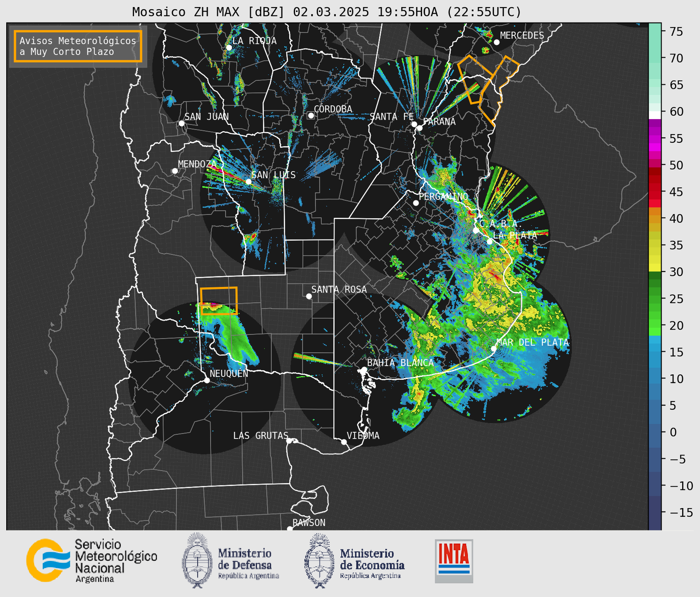The width and height of the screenshot is (700, 597).
Task: Click the MENDOZA city marker dot
Action: pyautogui.click(x=175, y=171)
